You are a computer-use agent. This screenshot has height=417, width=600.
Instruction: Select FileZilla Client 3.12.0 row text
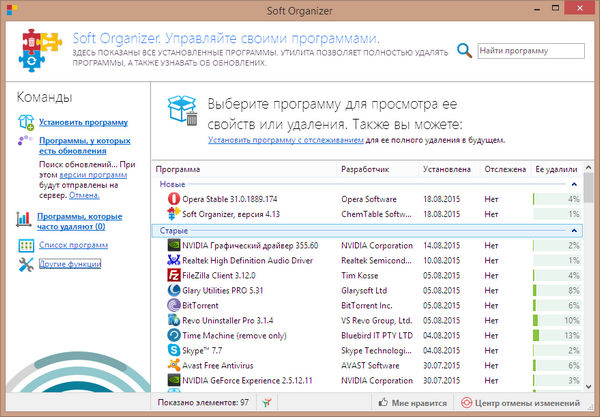[x=218, y=275]
